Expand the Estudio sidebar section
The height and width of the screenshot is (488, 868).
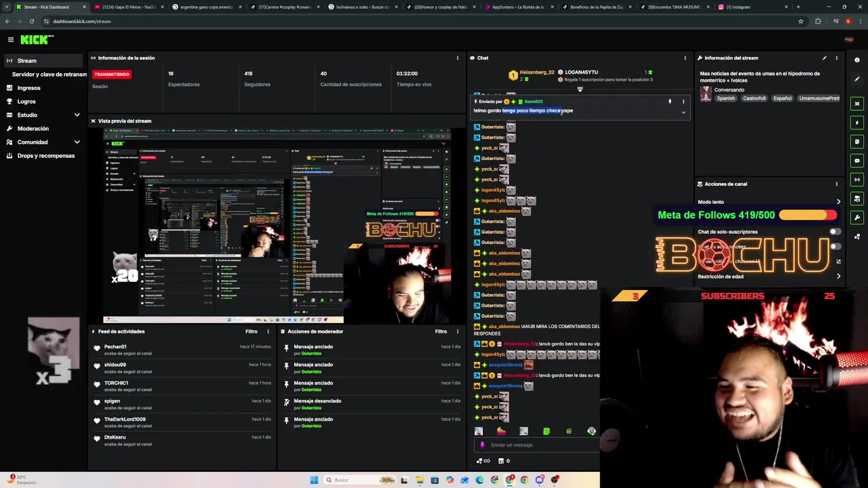77,115
